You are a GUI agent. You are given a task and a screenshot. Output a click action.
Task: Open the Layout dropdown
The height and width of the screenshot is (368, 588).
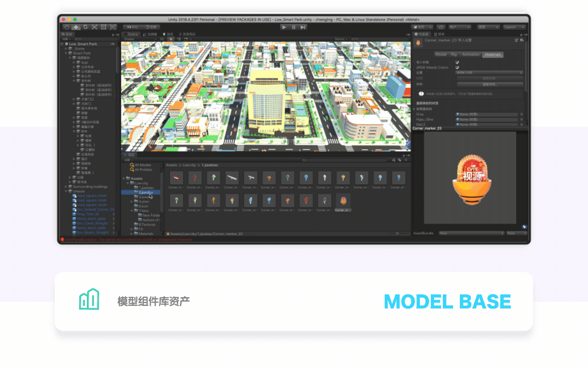(x=514, y=27)
